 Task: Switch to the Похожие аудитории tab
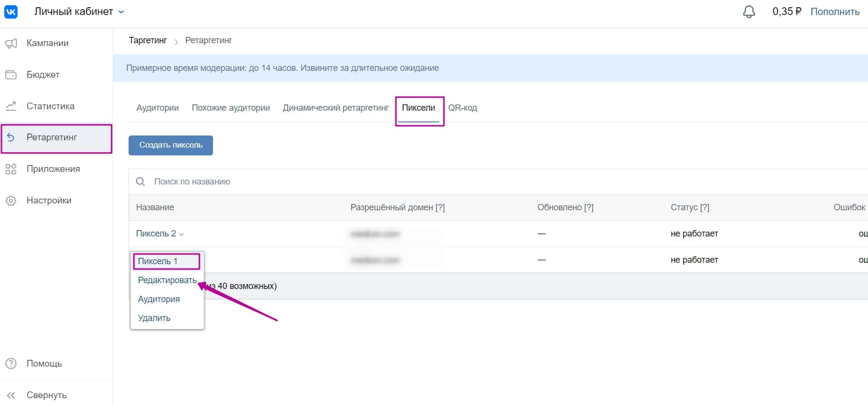[x=231, y=108]
